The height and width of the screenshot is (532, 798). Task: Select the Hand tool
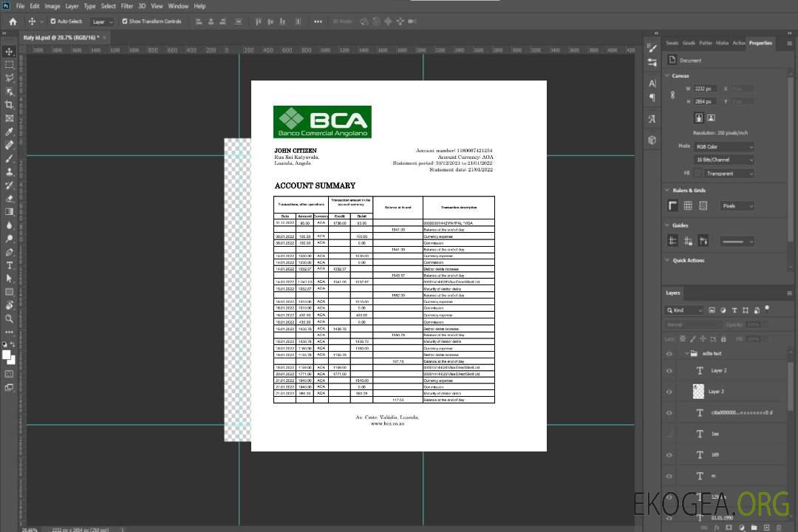coord(9,305)
